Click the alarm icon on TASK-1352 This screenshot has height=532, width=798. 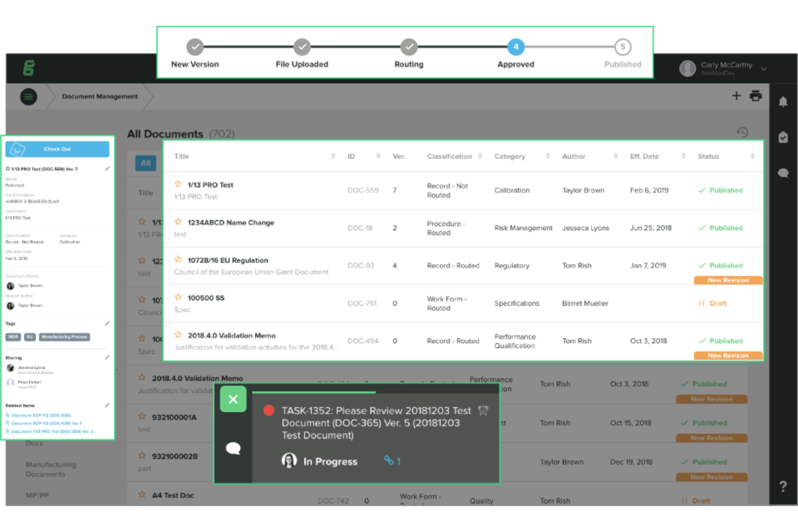483,410
